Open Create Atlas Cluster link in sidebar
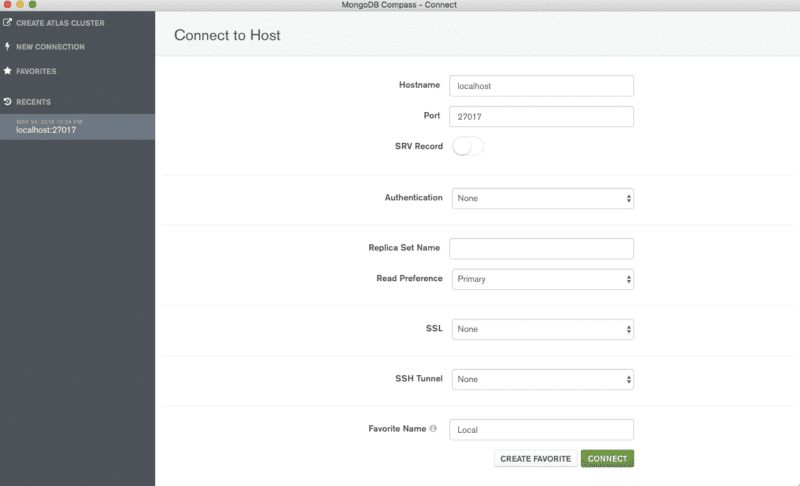The width and height of the screenshot is (800, 486). click(x=60, y=23)
